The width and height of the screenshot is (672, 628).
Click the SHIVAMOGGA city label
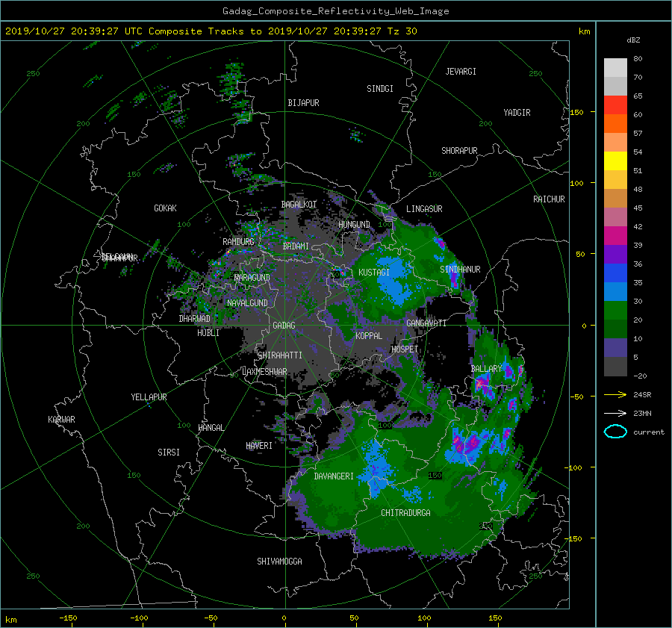tap(279, 562)
